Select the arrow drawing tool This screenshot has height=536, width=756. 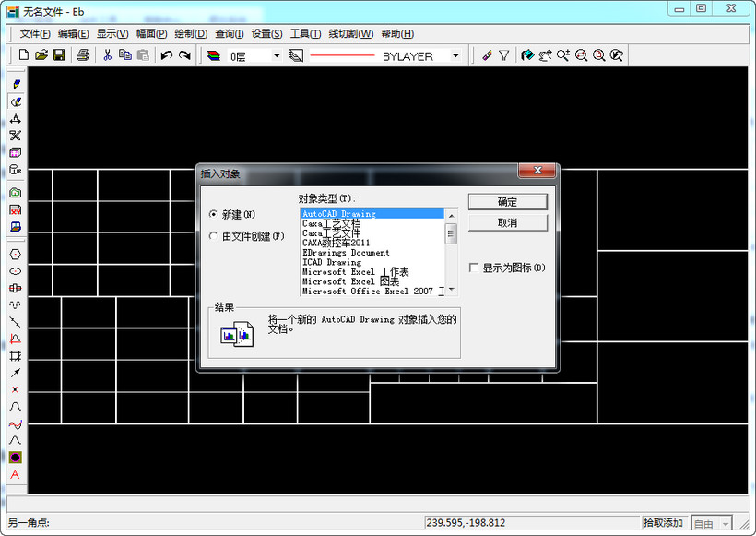tap(16, 373)
